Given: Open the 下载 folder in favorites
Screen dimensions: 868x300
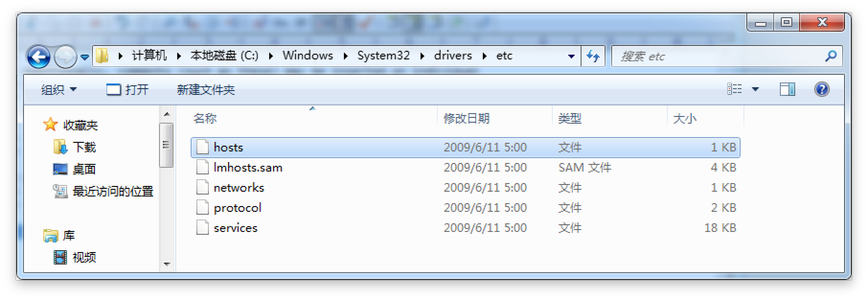Looking at the screenshot, I should 84,147.
